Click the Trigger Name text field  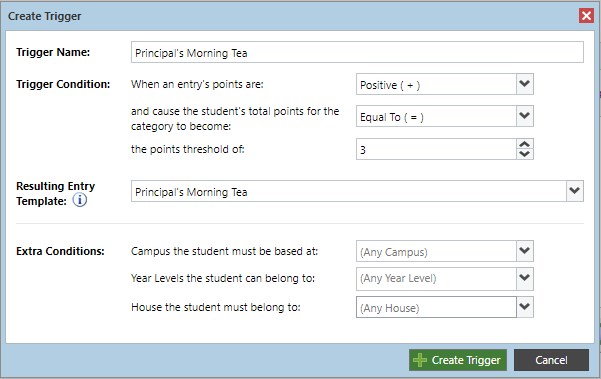pos(357,52)
